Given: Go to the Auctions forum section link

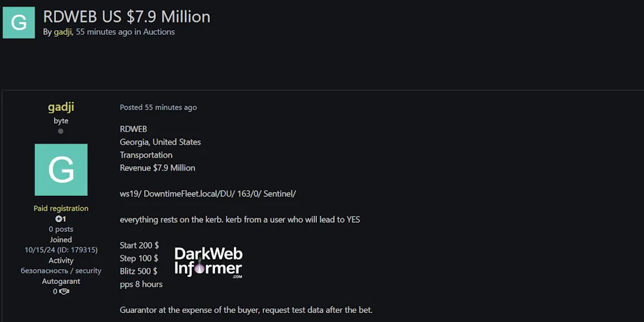Looking at the screenshot, I should pos(158,32).
